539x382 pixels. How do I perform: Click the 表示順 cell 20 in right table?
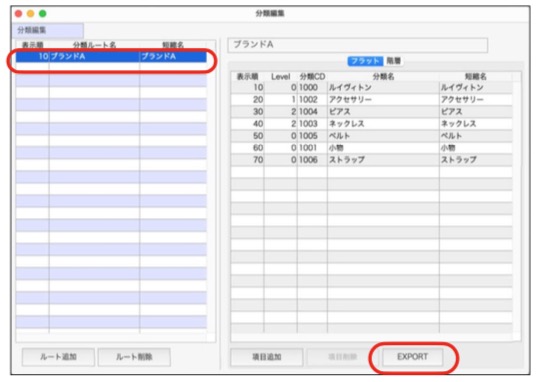(x=248, y=99)
